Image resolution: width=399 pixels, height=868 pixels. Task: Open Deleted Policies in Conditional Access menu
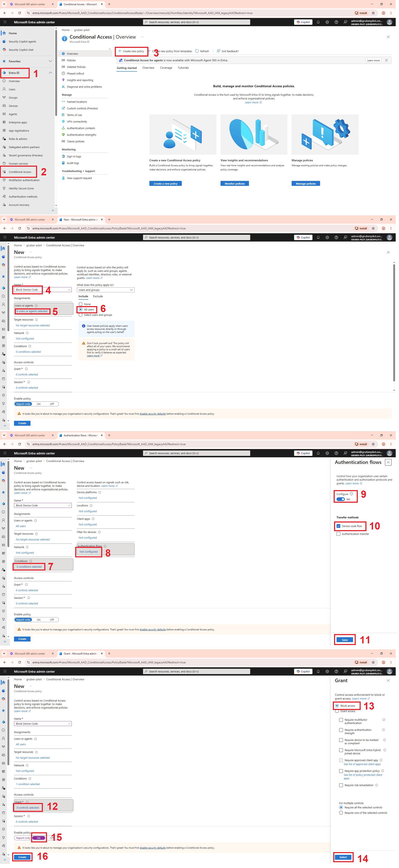(76, 67)
